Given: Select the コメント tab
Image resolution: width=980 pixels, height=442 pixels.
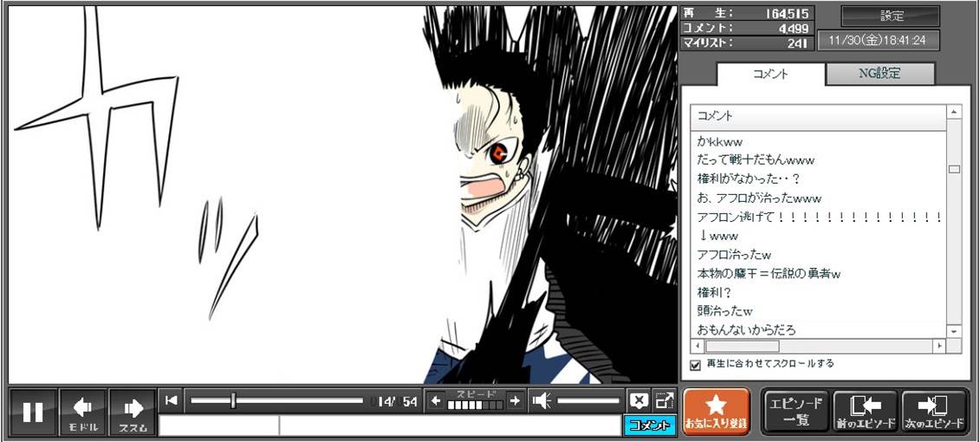Looking at the screenshot, I should tap(770, 75).
